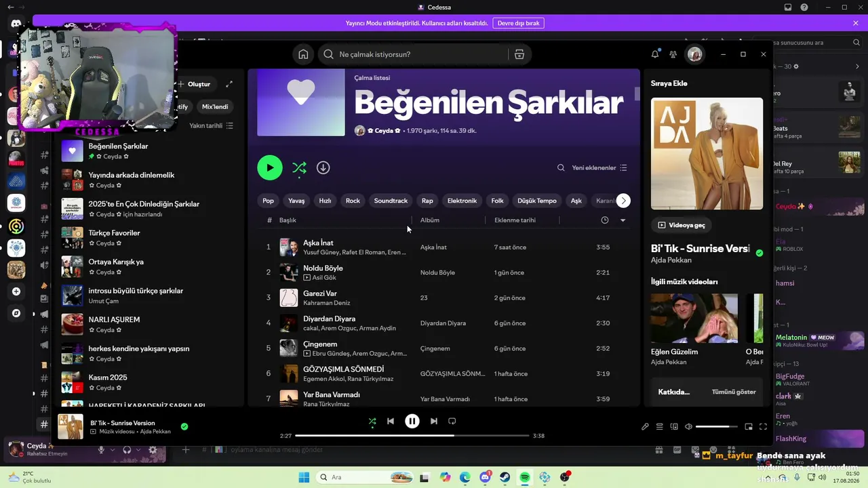Image resolution: width=868 pixels, height=488 pixels.
Task: Open the Ajda Pekkan album cover in sidebar
Action: point(707,154)
